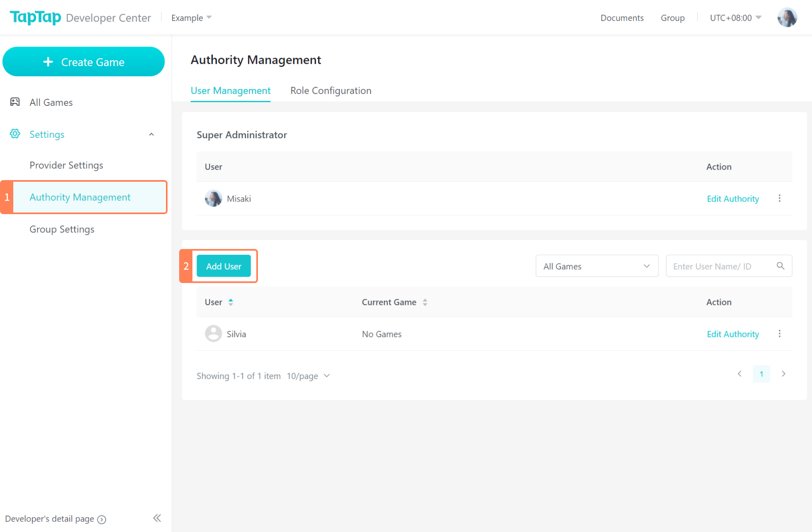This screenshot has height=532, width=812.
Task: Go to next page arrow
Action: 783,374
